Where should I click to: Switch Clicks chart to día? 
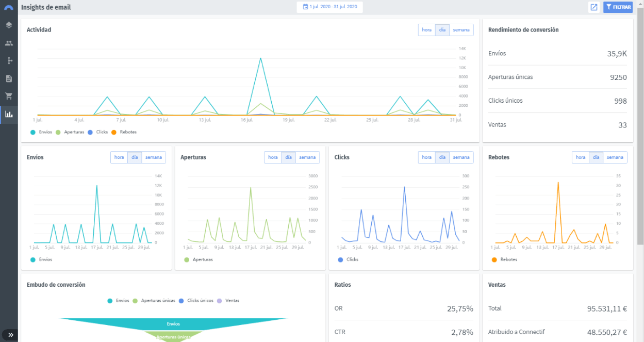(442, 157)
